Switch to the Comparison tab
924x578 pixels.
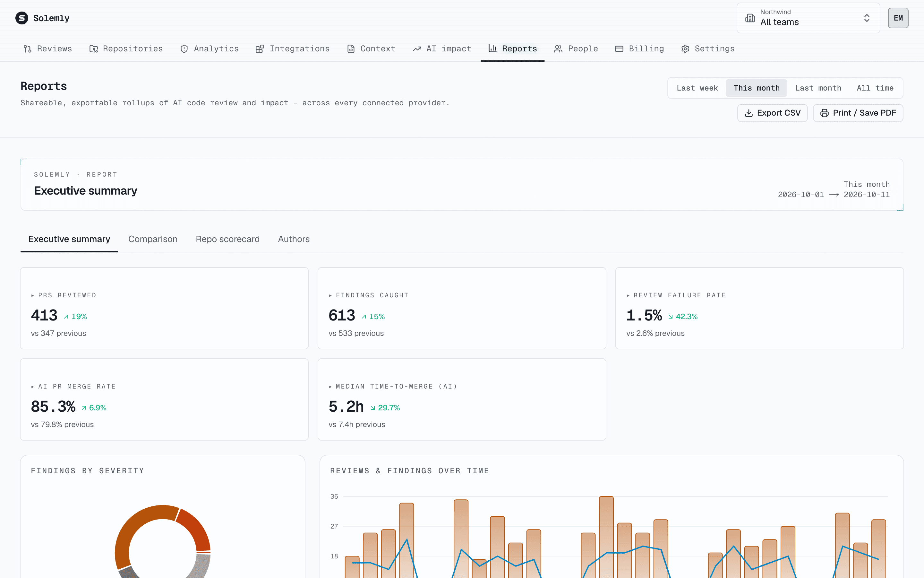click(x=153, y=239)
